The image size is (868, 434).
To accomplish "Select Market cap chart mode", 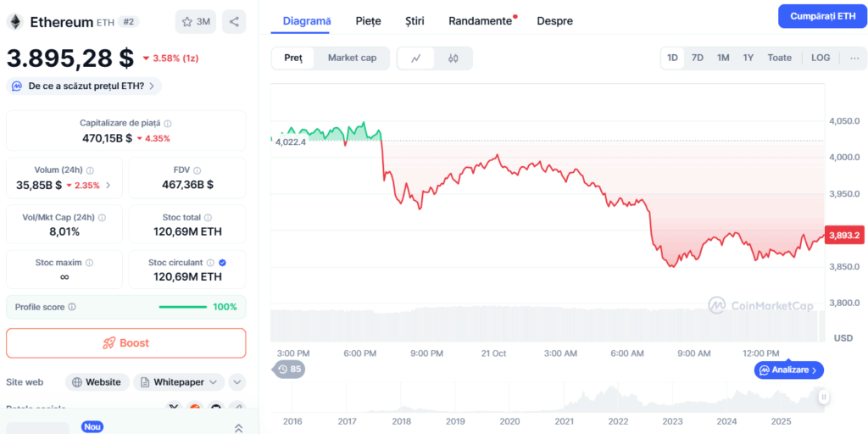I will coord(352,58).
